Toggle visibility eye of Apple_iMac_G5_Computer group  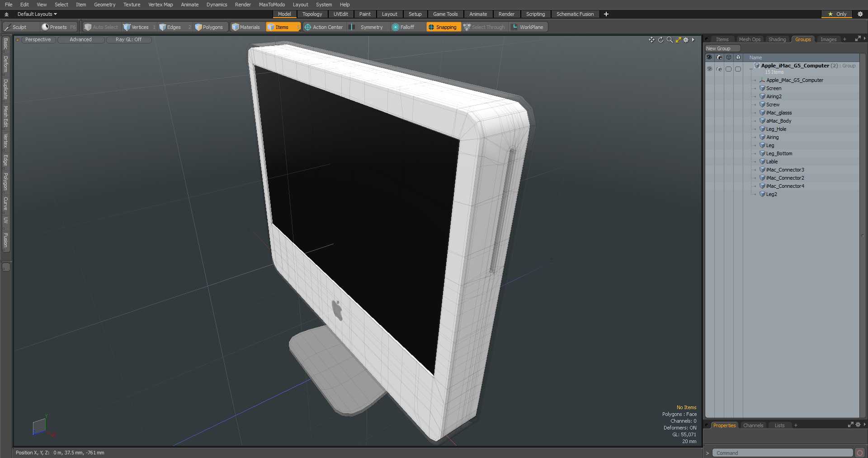709,69
